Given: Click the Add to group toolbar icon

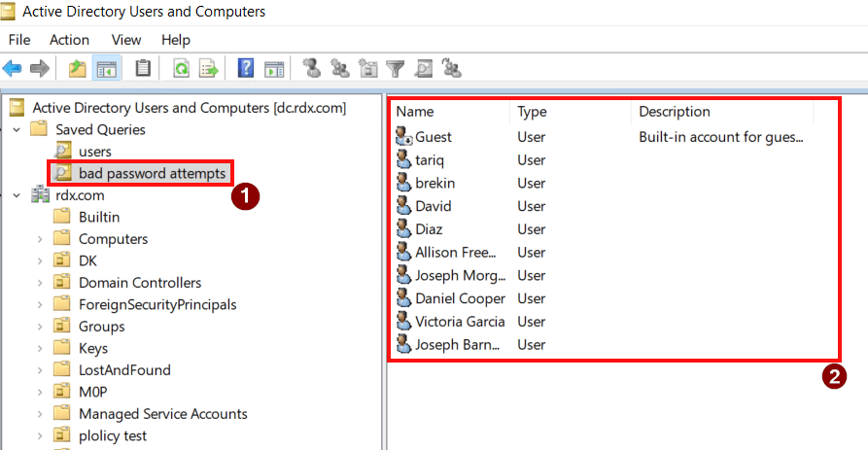Looking at the screenshot, I should [452, 68].
